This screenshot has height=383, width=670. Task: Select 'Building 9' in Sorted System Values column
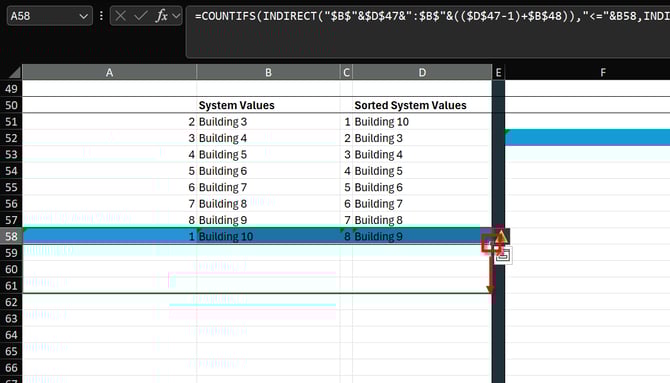tap(422, 236)
